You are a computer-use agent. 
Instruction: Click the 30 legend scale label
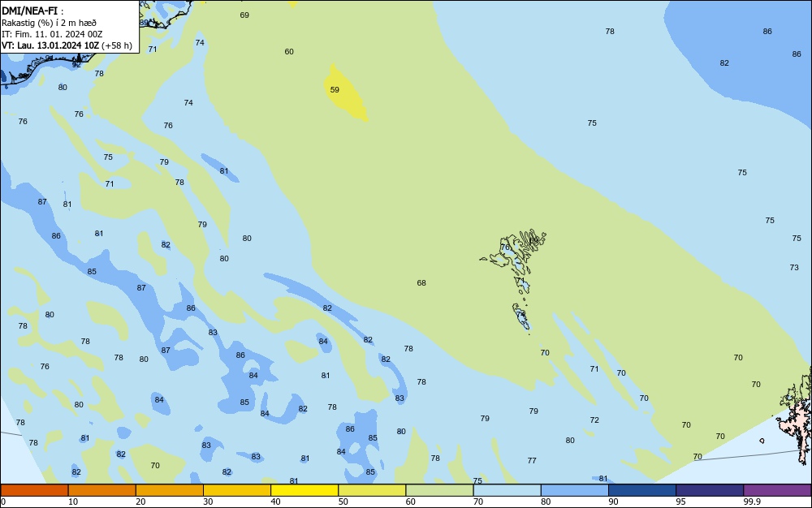tap(208, 502)
